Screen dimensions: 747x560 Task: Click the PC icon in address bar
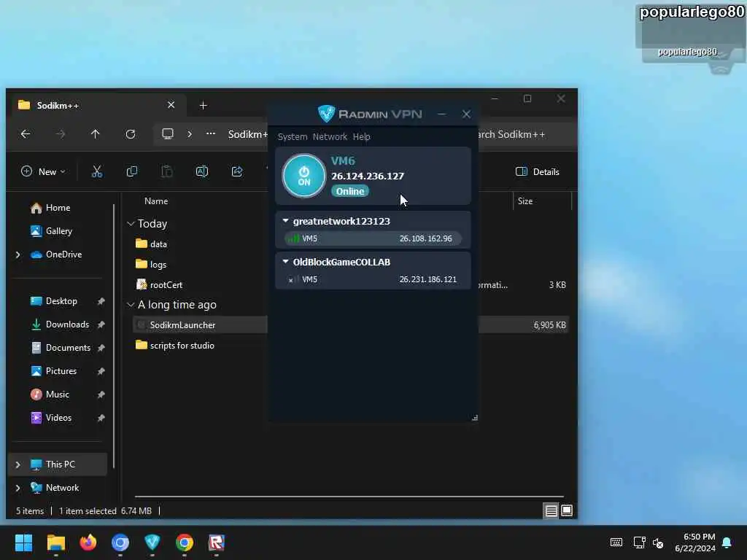point(168,134)
